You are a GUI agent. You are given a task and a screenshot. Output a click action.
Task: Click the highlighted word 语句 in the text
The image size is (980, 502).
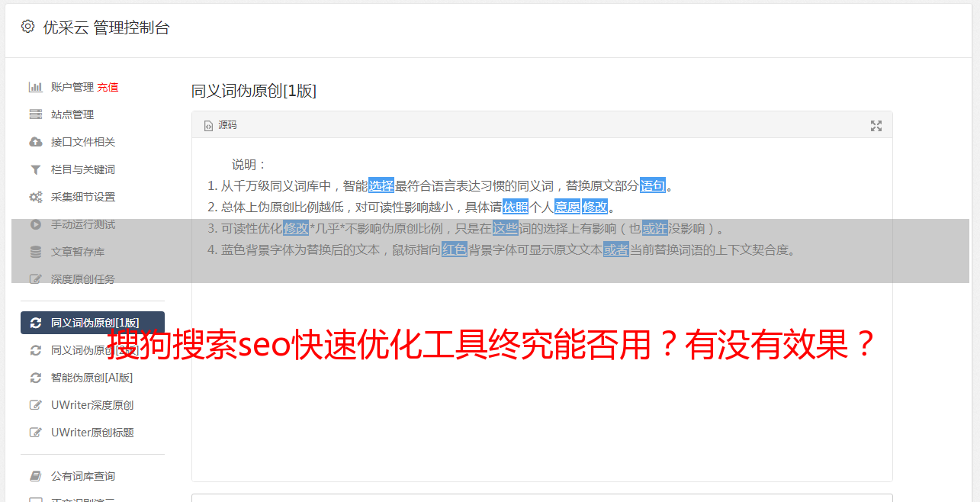[x=653, y=185]
